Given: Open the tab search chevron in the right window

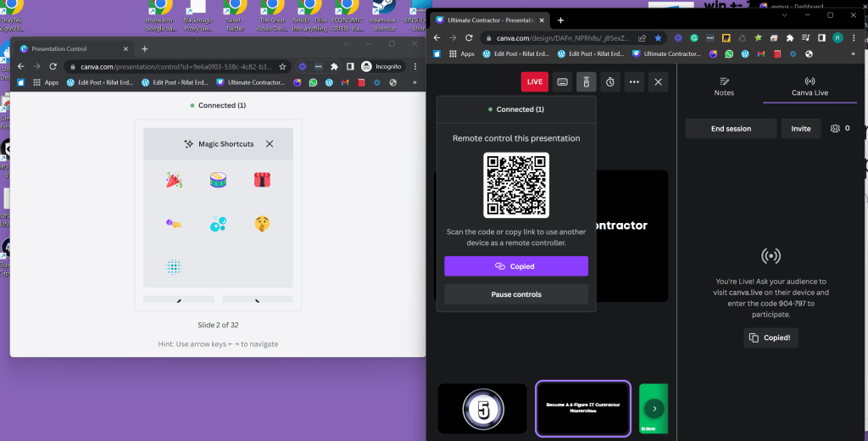Looking at the screenshot, I should click(784, 15).
